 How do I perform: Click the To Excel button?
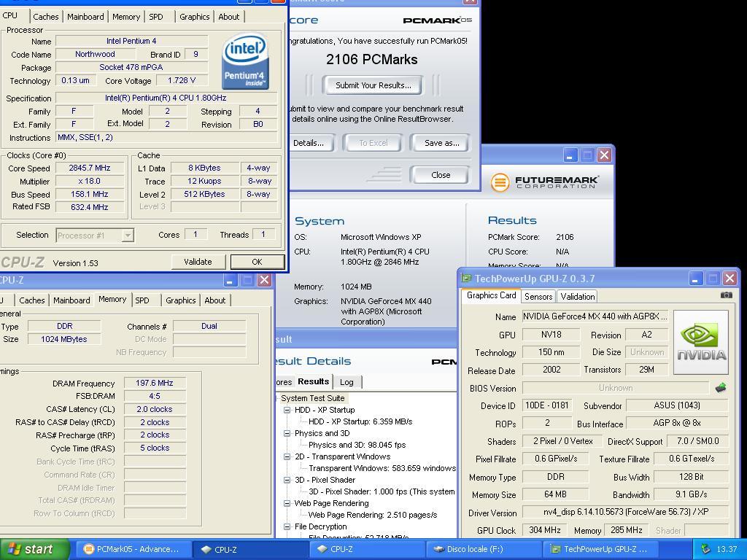373,143
